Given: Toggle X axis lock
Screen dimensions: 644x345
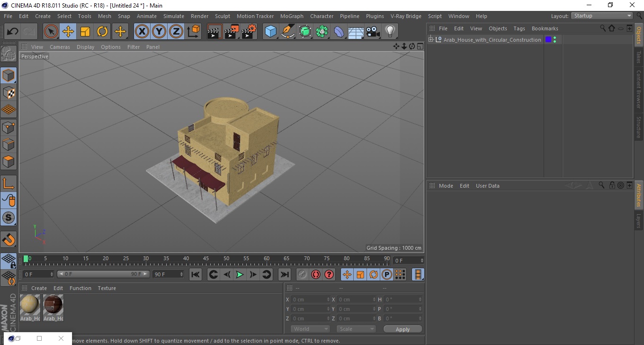Looking at the screenshot, I should click(142, 32).
